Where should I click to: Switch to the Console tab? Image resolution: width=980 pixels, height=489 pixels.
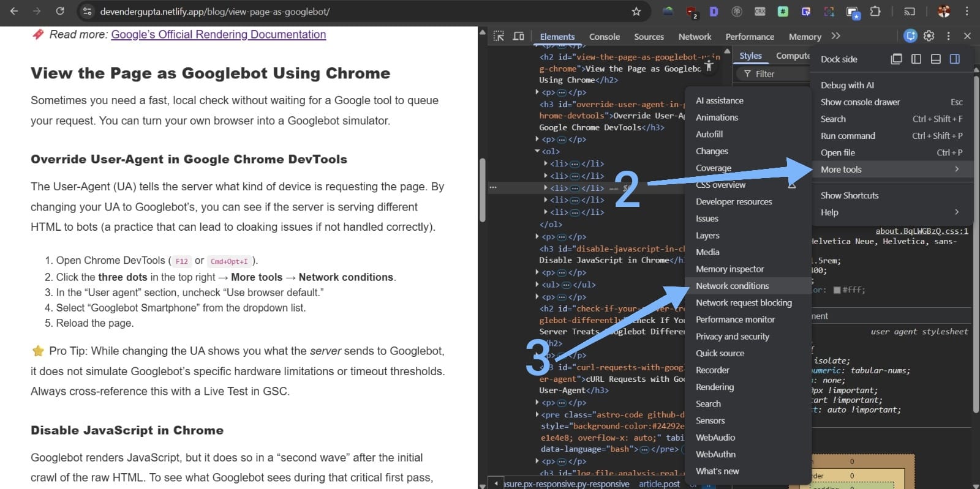click(x=605, y=37)
